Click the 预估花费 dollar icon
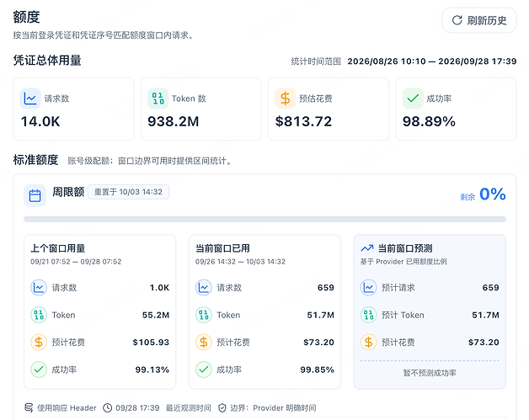 [285, 98]
